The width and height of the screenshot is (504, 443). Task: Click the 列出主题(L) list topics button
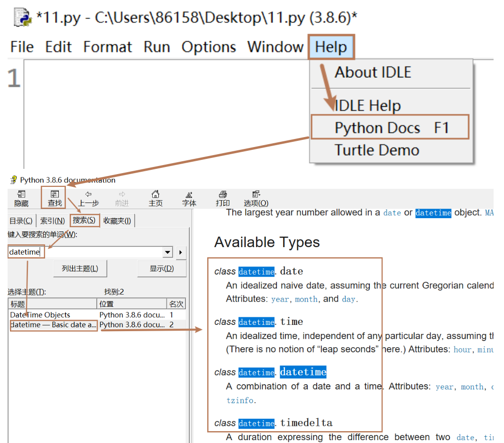pyautogui.click(x=80, y=268)
